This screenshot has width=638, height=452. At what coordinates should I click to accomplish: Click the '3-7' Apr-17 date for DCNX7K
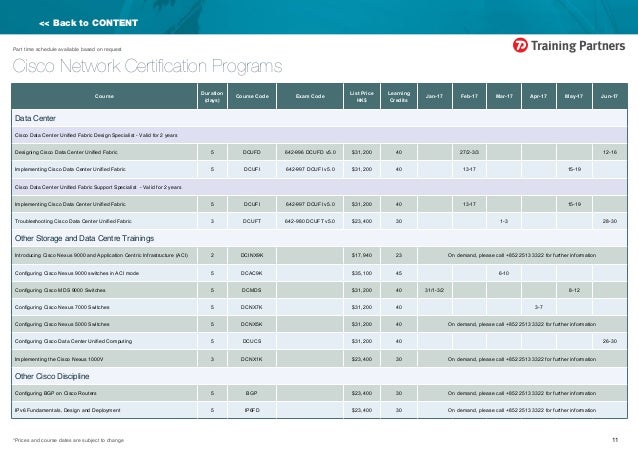pos(538,307)
